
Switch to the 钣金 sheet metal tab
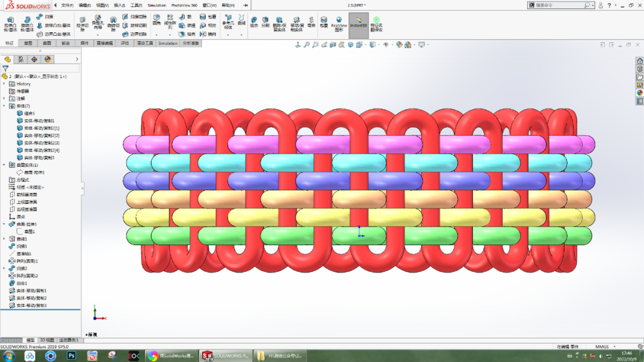(66, 43)
